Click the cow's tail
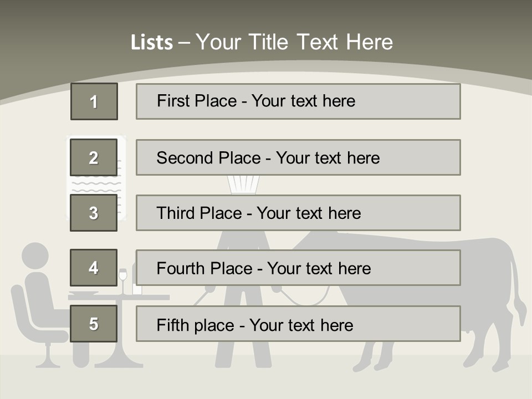This screenshot has height=399, width=532. click(x=520, y=299)
